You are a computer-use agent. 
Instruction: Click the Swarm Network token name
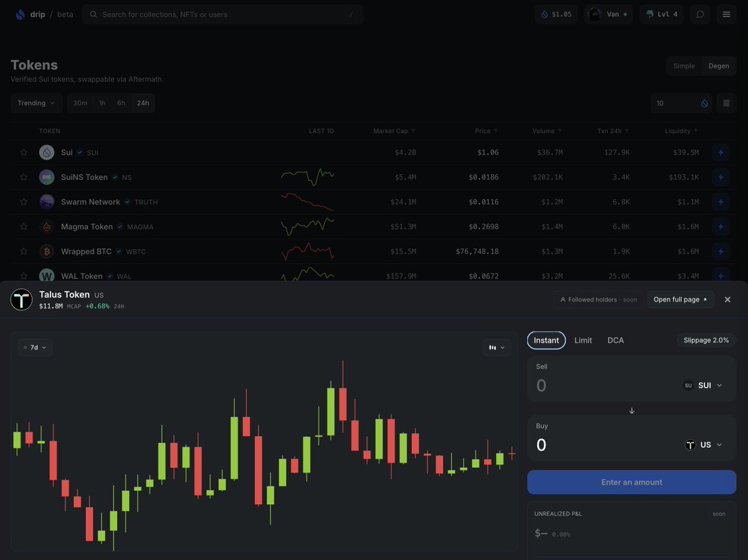point(90,202)
